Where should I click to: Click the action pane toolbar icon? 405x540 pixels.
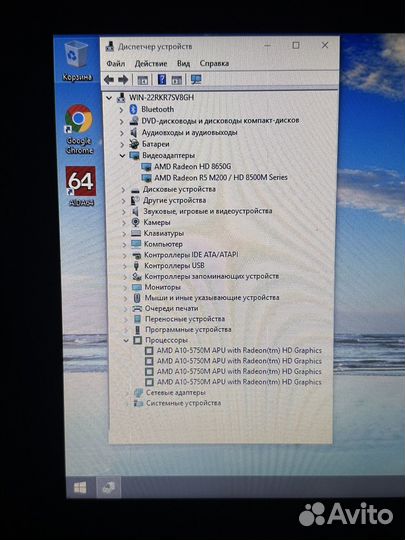(177, 80)
